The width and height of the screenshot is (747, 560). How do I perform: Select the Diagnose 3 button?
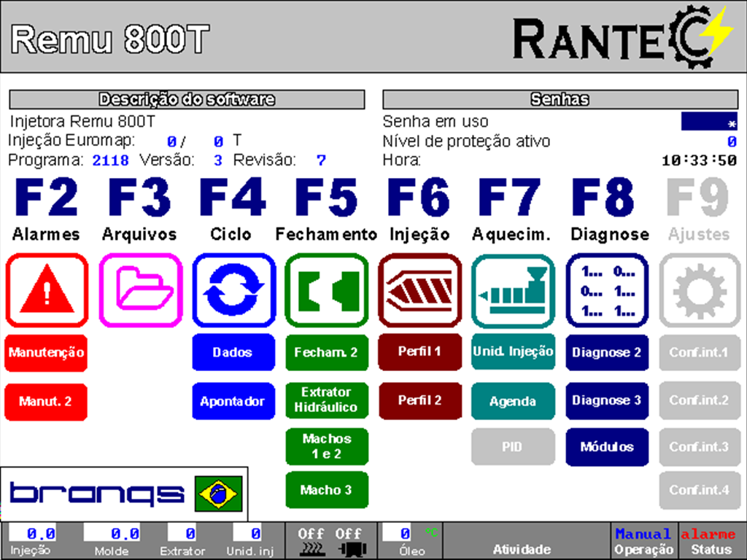pos(607,400)
